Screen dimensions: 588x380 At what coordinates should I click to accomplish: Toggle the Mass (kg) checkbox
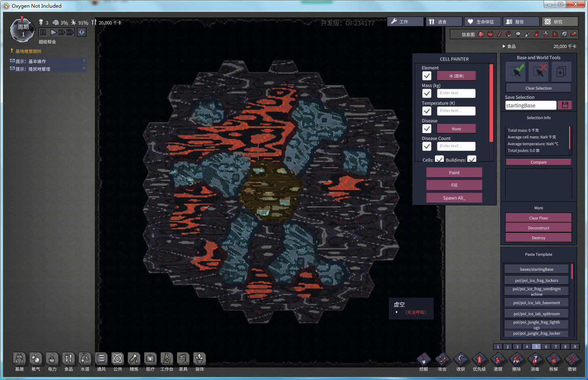[x=427, y=93]
